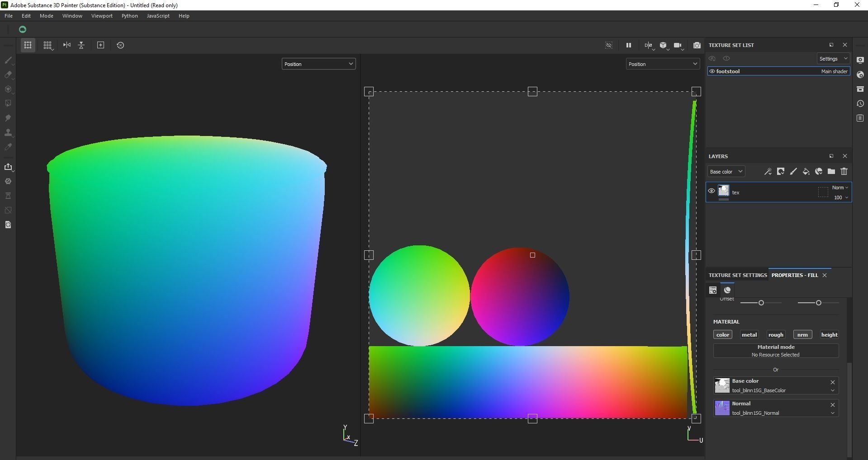Take a viewport screenshot with camera icon
This screenshot has width=868, height=460.
coord(697,45)
